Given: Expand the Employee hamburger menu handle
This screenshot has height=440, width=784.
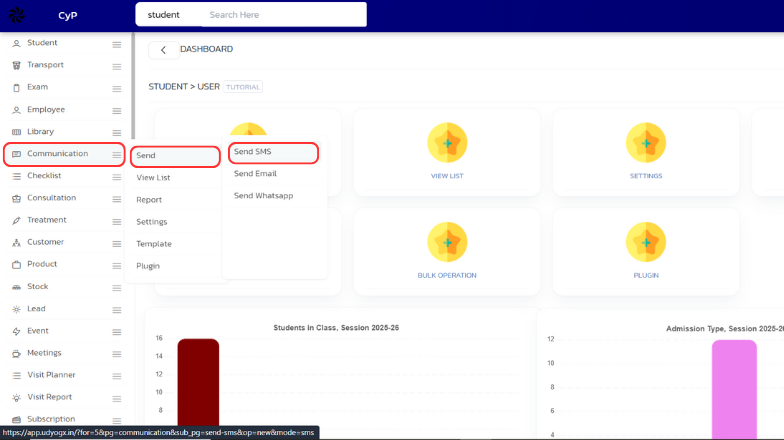Looking at the screenshot, I should click(117, 110).
